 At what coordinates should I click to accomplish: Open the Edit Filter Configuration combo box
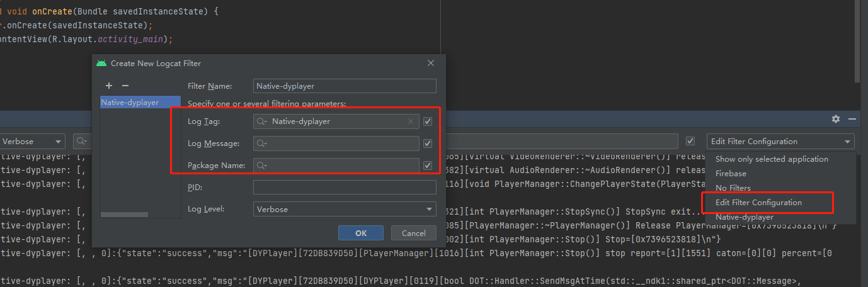coord(780,142)
